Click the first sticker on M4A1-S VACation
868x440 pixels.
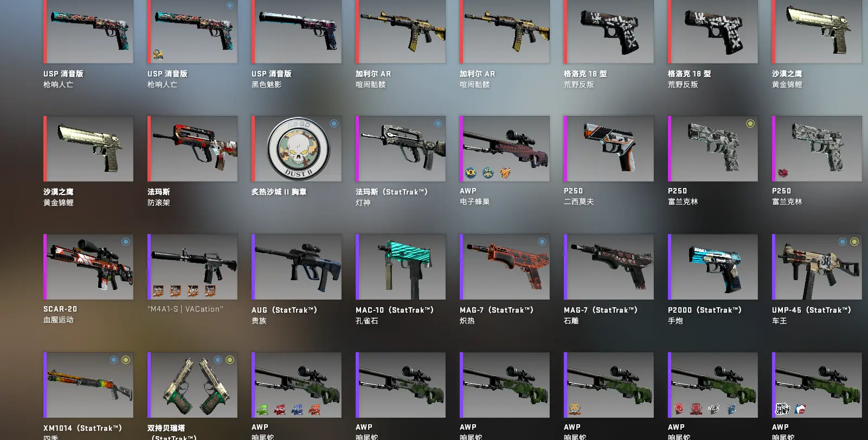tap(158, 291)
